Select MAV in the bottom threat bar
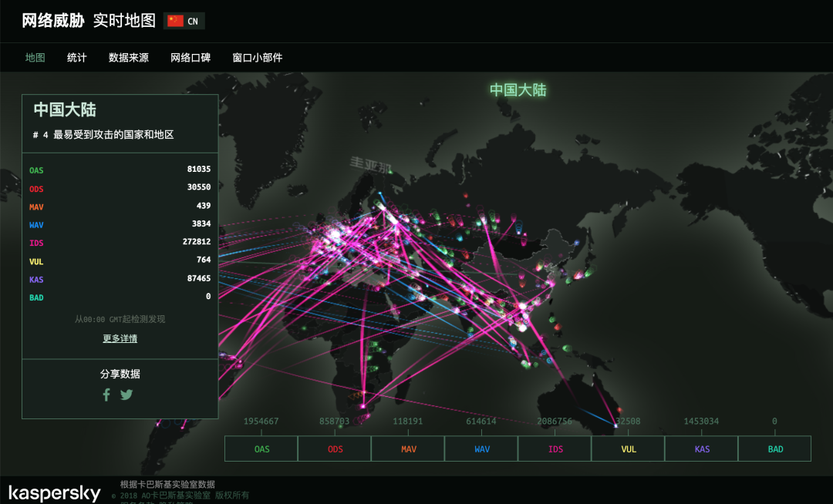Viewport: 833px width, 504px height. tap(407, 448)
